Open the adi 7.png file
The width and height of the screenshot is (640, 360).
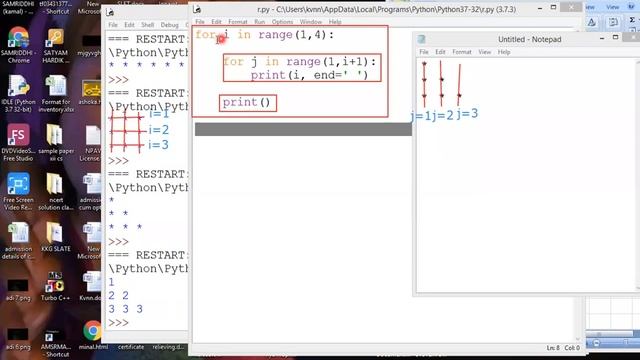pos(18,290)
